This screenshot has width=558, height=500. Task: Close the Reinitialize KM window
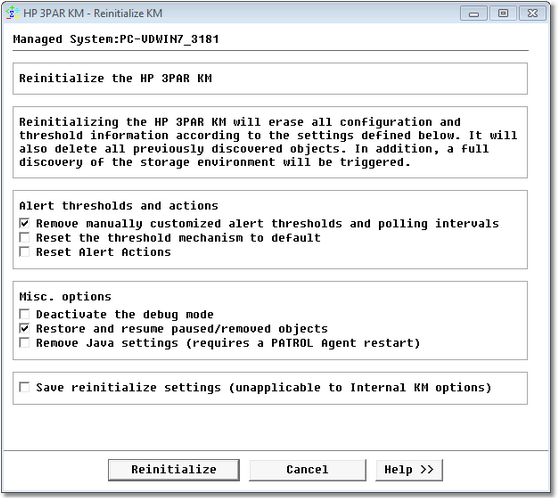pos(532,14)
